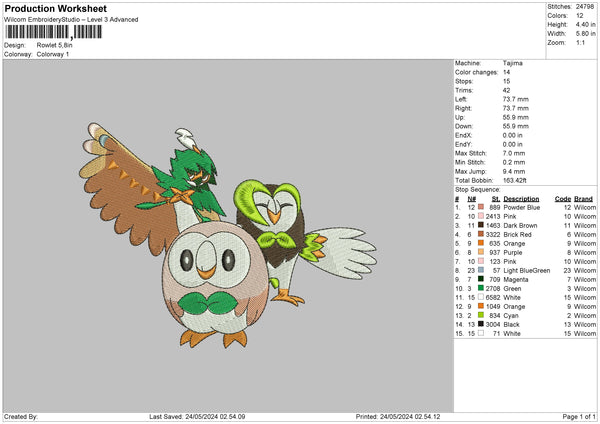Select the Cyan color swatch
600x424 pixels.
point(481,315)
